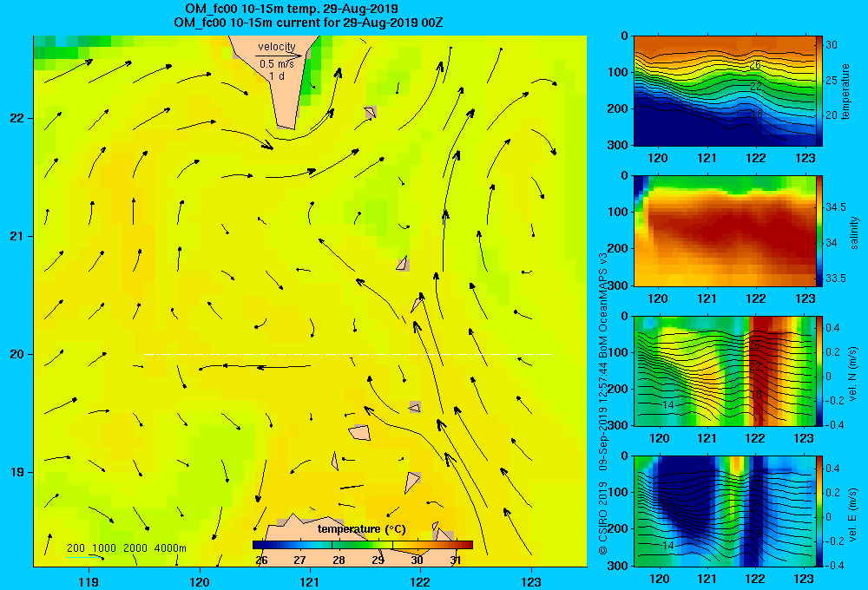Click the '© CSIRO 2019' copyright text
The width and height of the screenshot is (868, 590).
603,518
